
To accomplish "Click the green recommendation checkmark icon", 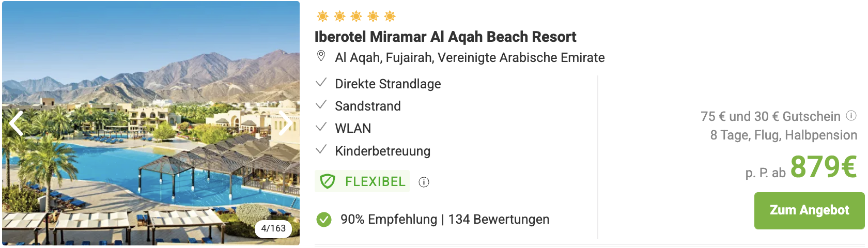I will (324, 220).
